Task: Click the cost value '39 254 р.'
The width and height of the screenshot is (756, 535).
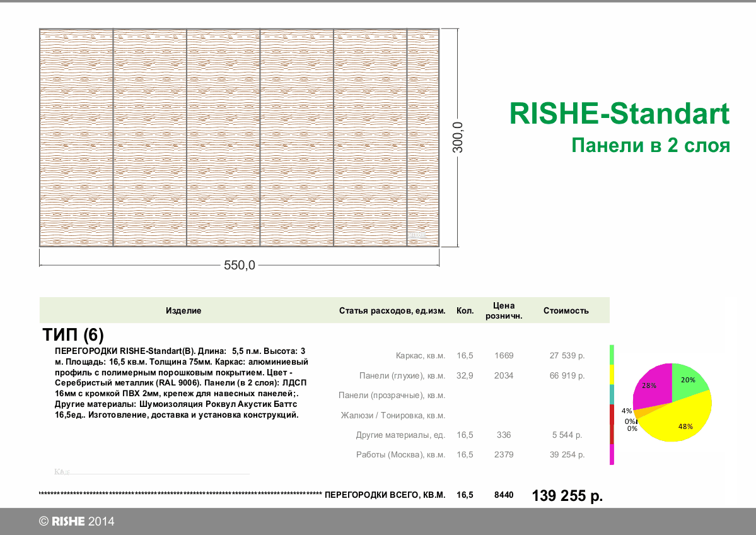Action: 567,454
